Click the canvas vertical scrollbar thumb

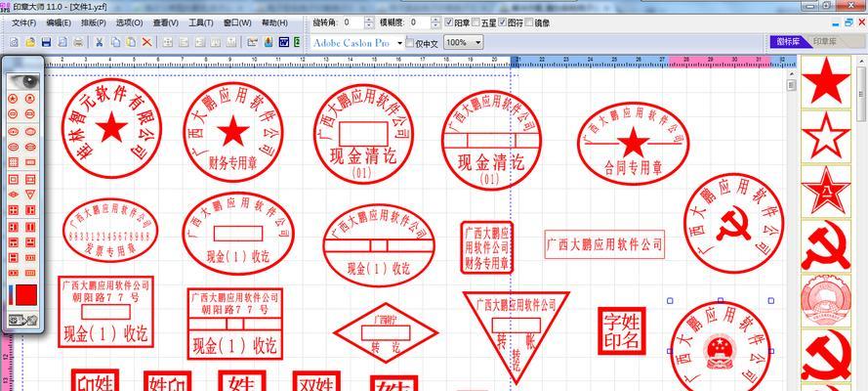tap(792, 85)
